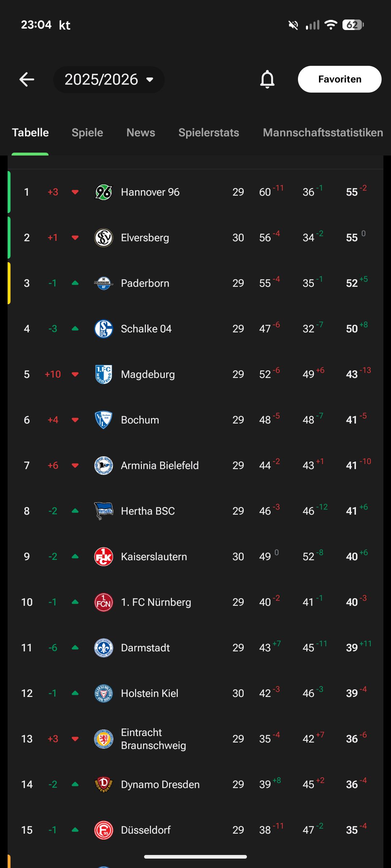This screenshot has width=391, height=868.
Task: Open the notifications bell
Action: 267,80
